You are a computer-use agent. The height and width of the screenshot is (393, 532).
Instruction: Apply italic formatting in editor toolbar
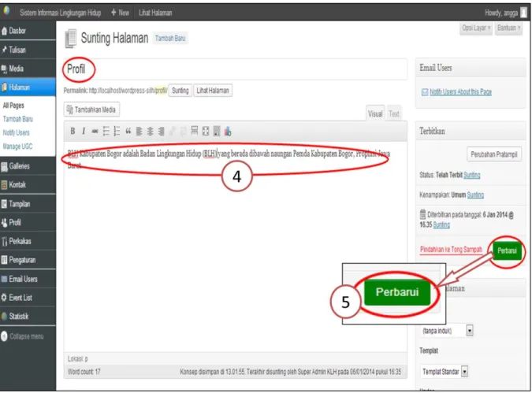point(84,132)
